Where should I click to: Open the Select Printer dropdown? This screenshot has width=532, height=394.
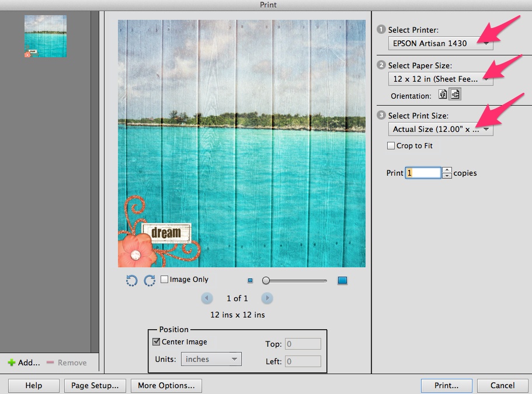440,43
